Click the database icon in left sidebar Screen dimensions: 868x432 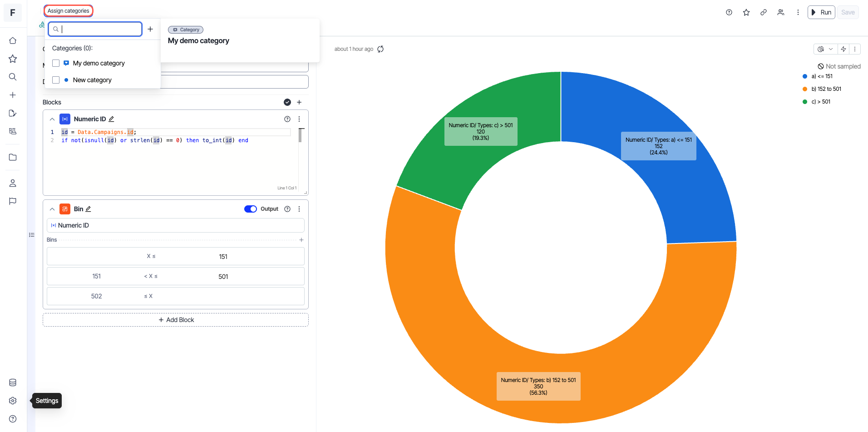(13, 382)
